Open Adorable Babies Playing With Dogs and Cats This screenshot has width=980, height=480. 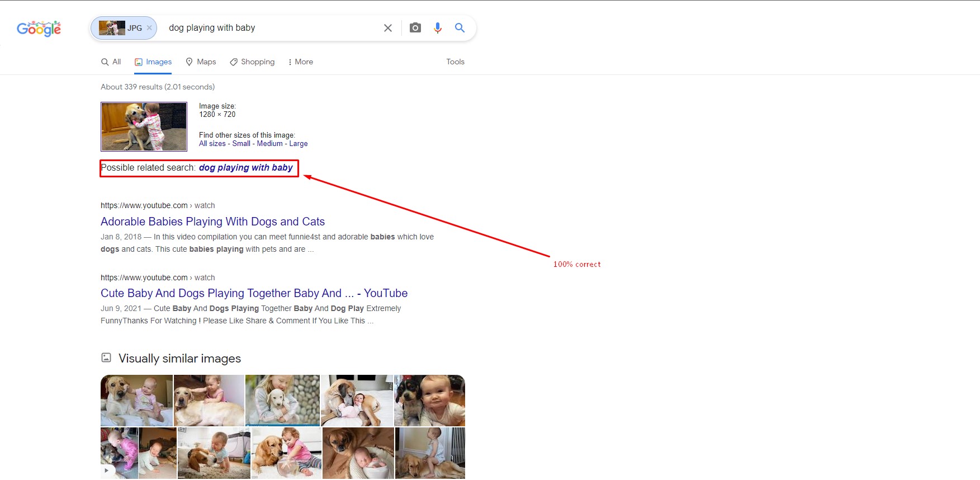tap(212, 222)
